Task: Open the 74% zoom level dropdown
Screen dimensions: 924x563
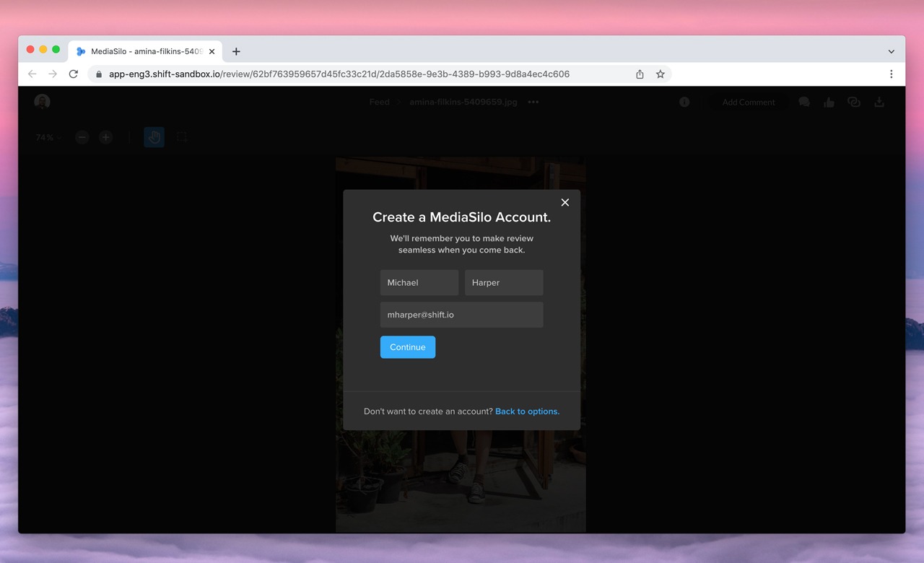Action: tap(47, 137)
